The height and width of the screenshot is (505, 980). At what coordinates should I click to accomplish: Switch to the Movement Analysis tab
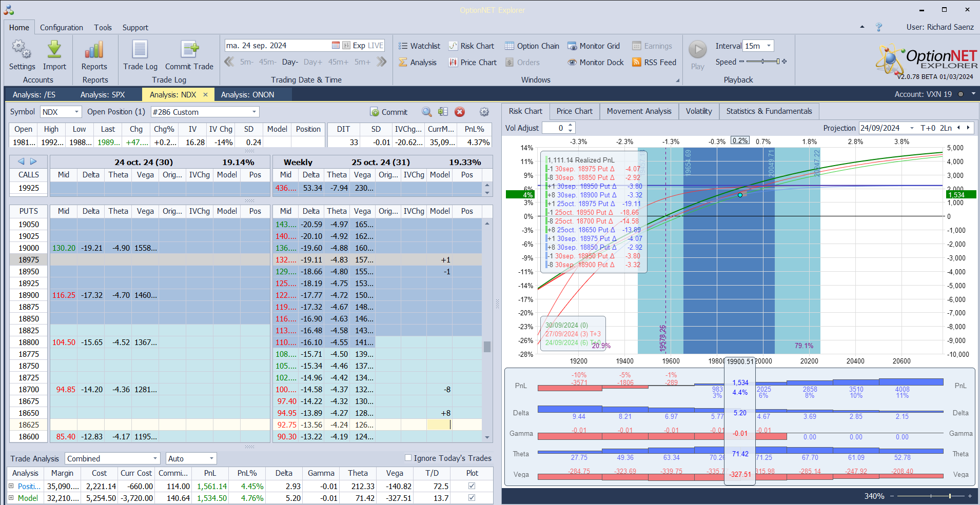click(639, 111)
